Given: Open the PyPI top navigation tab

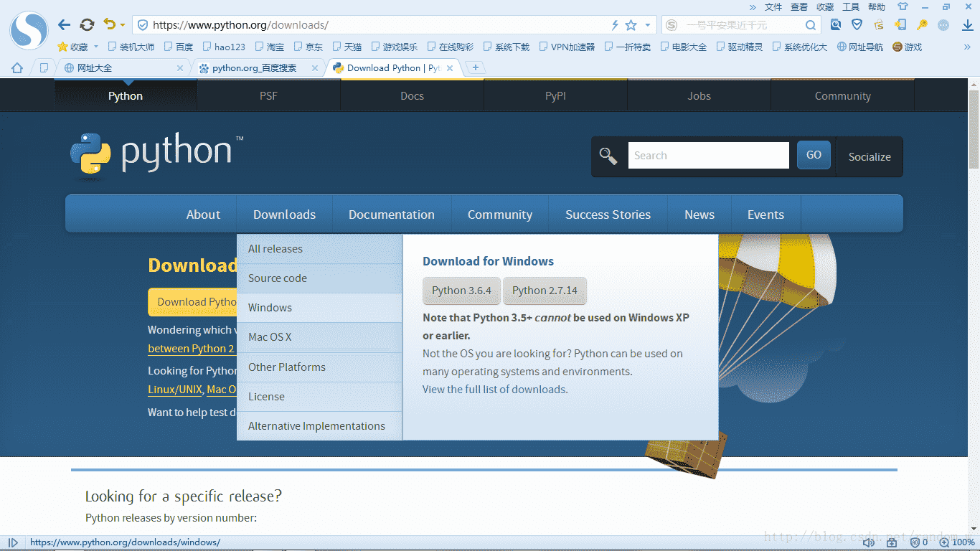Looking at the screenshot, I should [555, 96].
